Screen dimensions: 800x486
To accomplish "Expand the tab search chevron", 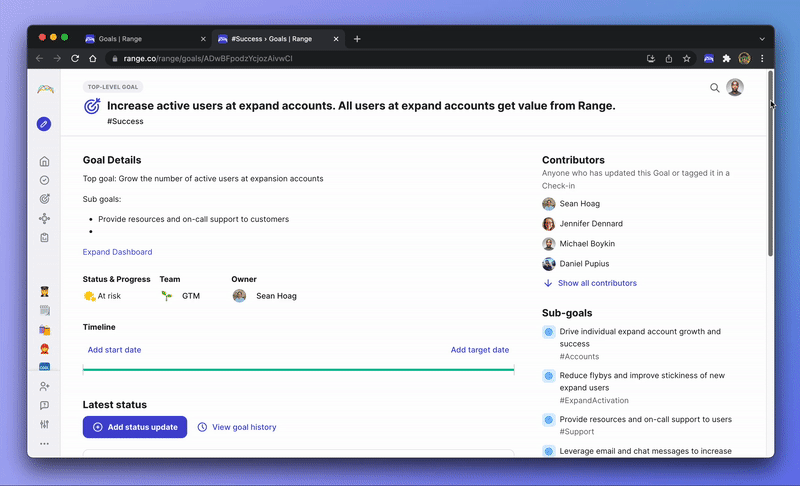I will click(x=762, y=39).
